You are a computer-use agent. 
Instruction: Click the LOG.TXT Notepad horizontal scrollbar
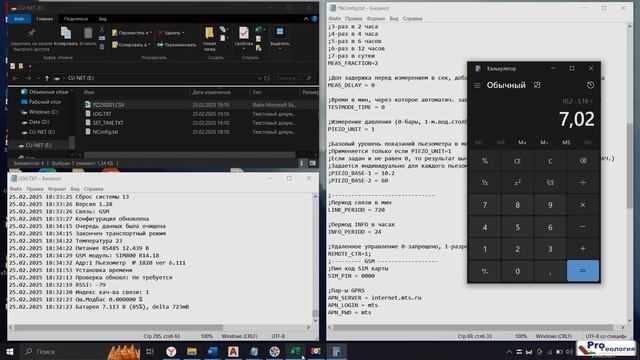[x=118, y=327]
